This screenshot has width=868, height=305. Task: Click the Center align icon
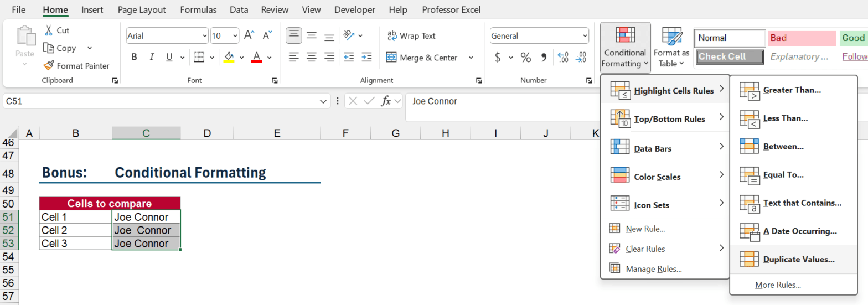pyautogui.click(x=312, y=58)
